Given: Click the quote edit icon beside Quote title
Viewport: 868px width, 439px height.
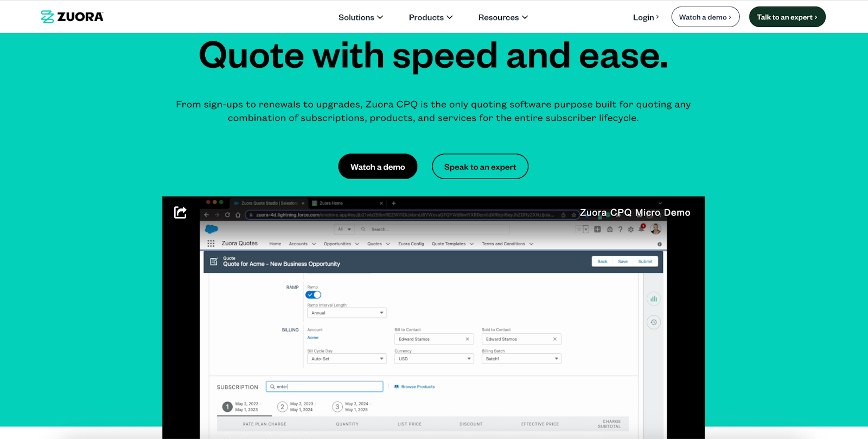Looking at the screenshot, I should pyautogui.click(x=214, y=262).
